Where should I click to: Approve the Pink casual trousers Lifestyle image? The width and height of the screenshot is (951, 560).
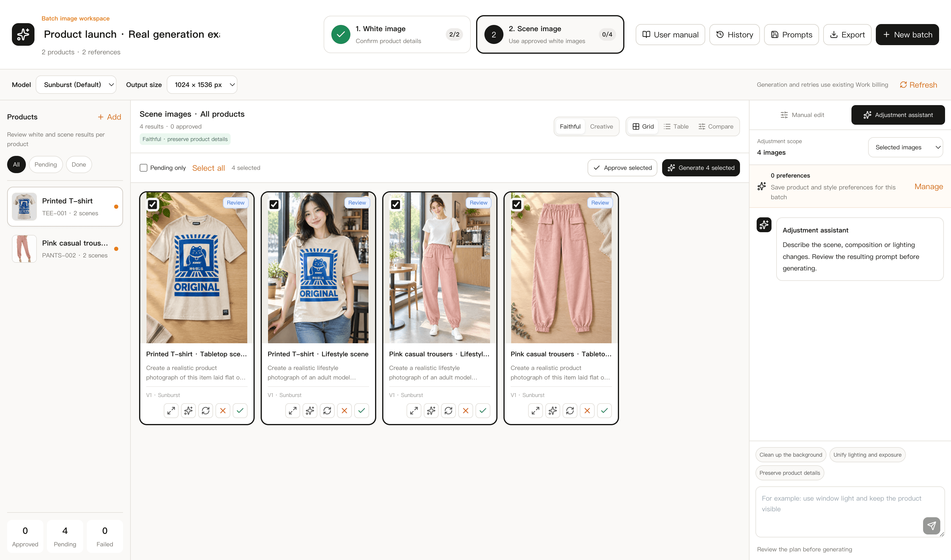(483, 411)
